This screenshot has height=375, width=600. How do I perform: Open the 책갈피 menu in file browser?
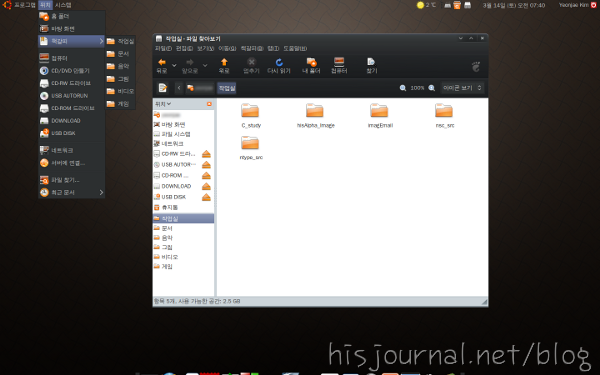pos(252,49)
